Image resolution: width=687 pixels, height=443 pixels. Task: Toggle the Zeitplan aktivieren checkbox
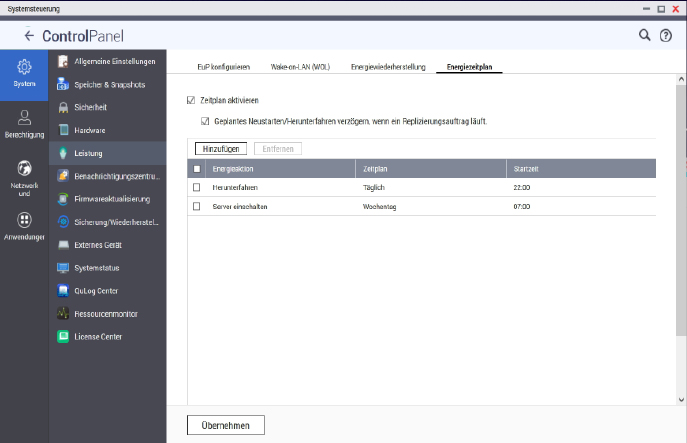click(x=191, y=100)
